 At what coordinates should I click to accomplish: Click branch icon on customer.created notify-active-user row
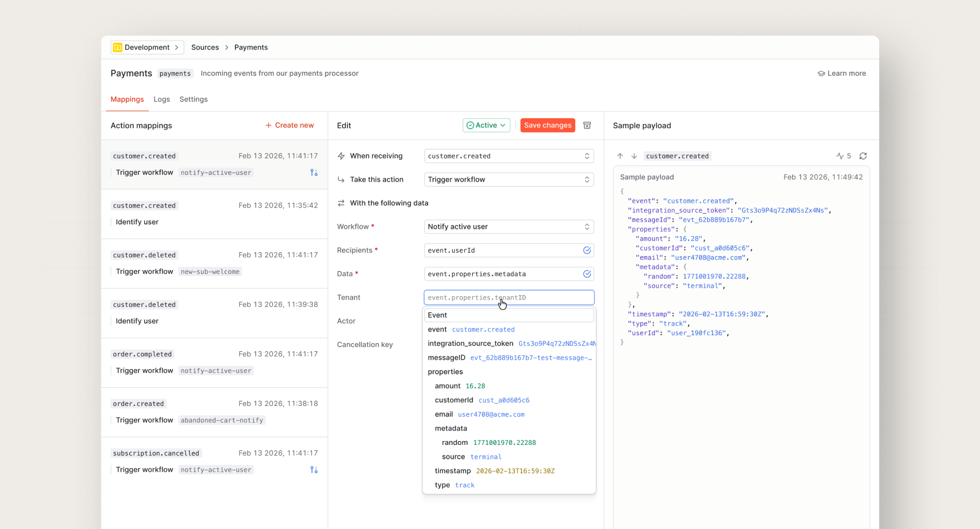[x=314, y=173]
